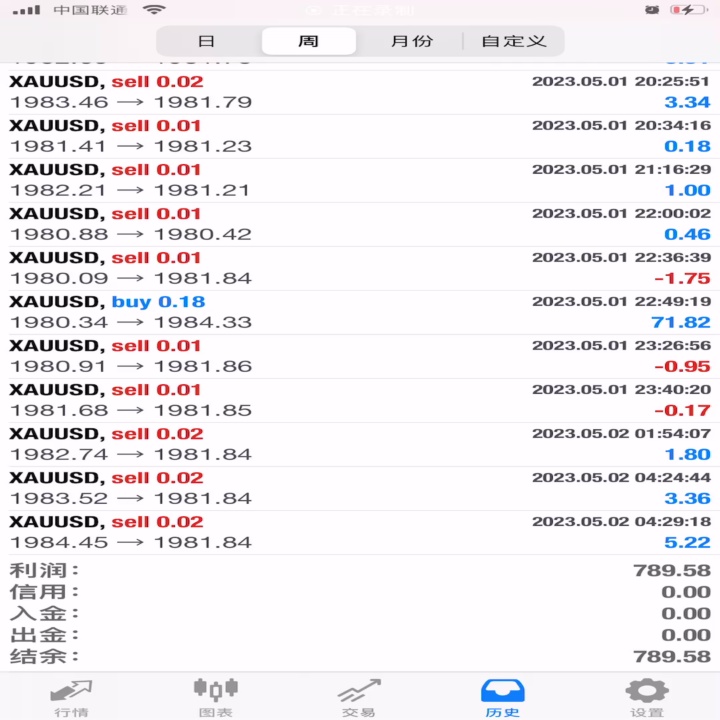This screenshot has width=720, height=720.
Task: Tap the 利润 profit summary row
Action: click(x=360, y=571)
